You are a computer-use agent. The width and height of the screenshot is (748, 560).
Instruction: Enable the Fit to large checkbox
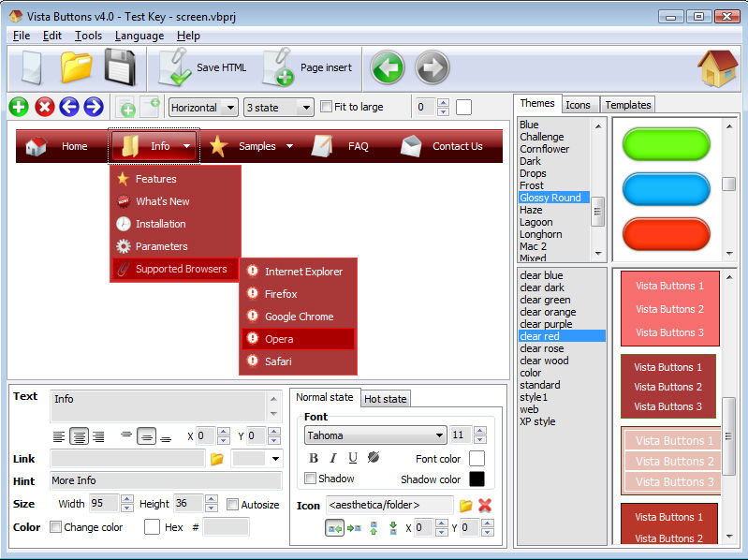coord(327,107)
